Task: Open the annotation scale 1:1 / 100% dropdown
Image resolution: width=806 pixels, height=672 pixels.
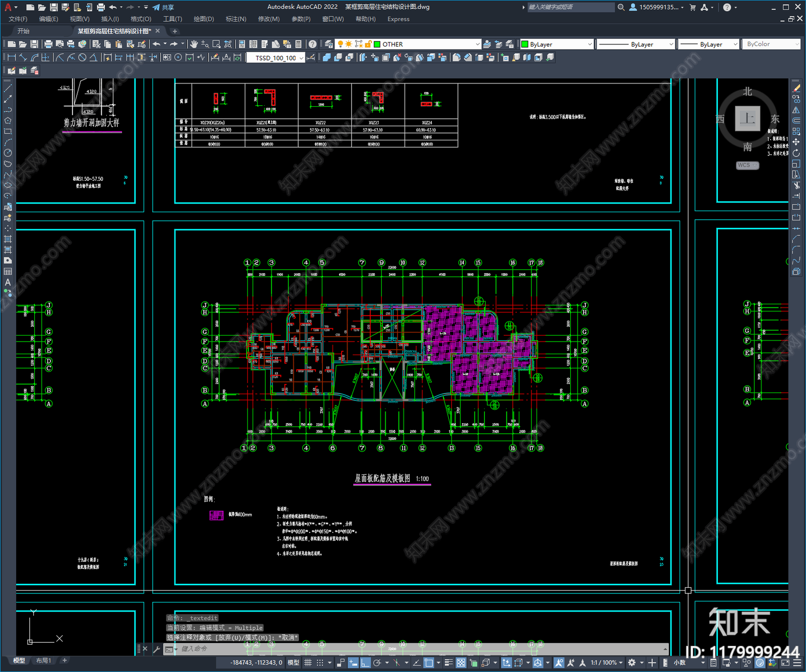Action: tap(607, 662)
